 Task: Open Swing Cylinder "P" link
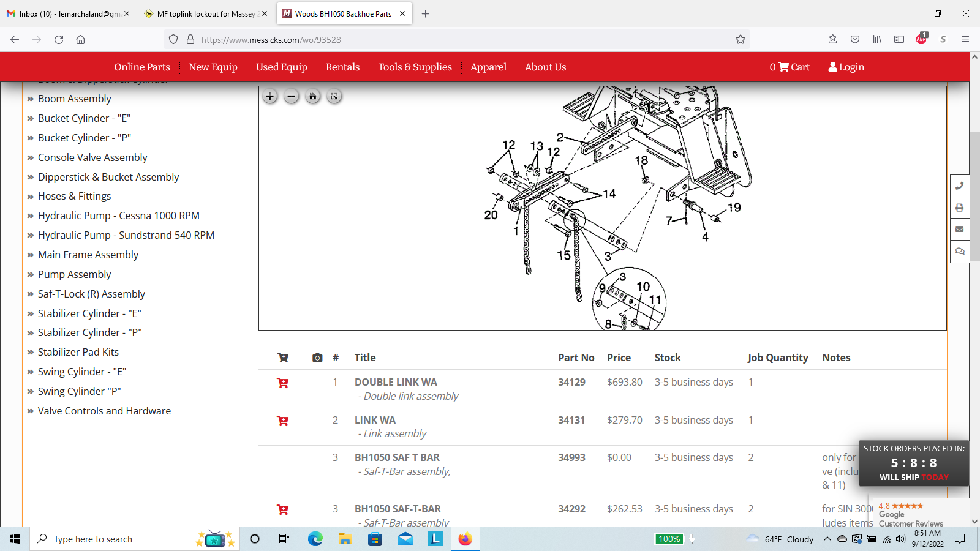[x=80, y=391]
